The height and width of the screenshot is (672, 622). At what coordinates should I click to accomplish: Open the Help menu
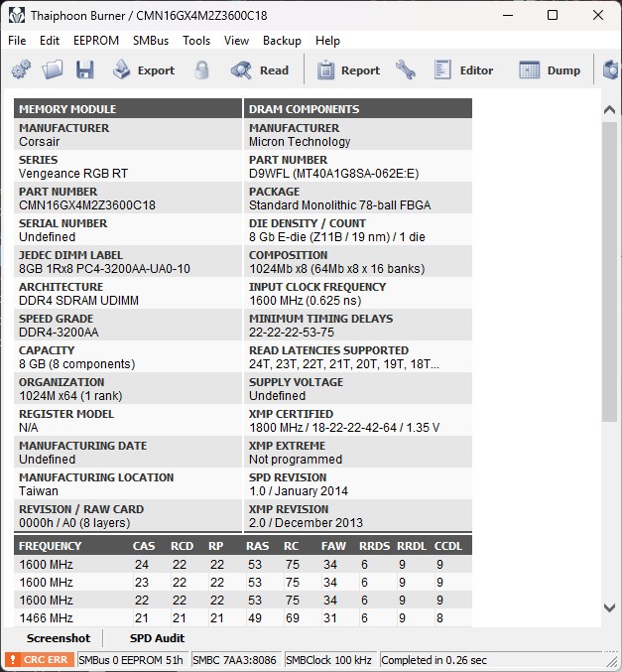[327, 41]
